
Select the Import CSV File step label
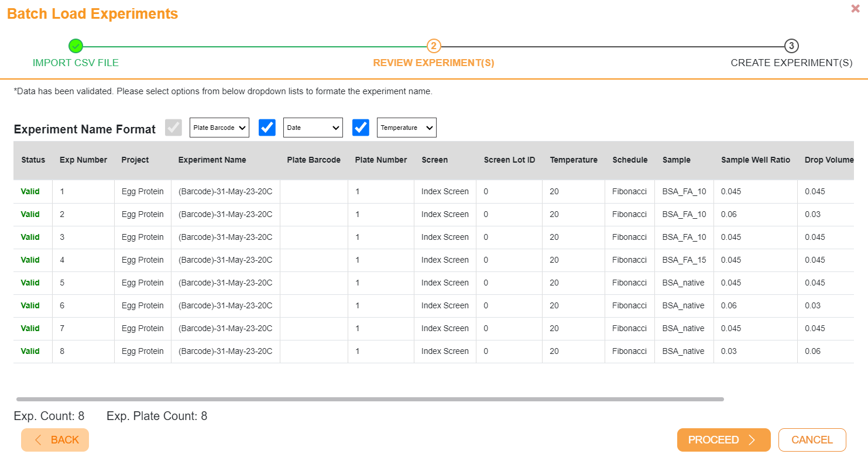coord(76,63)
